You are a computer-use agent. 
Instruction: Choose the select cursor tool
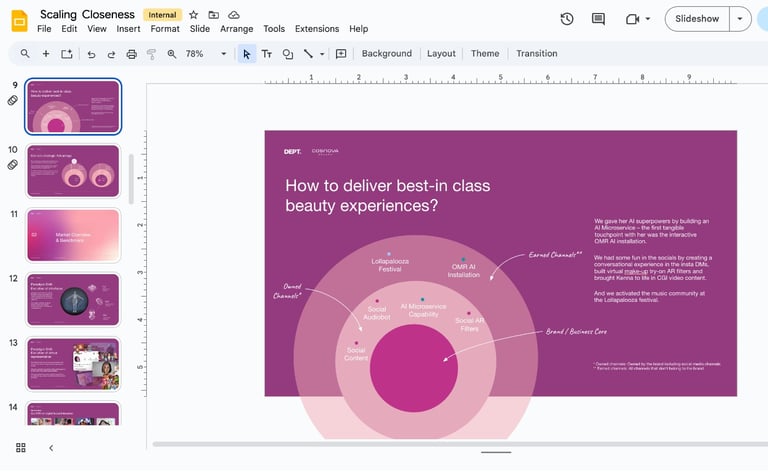click(246, 54)
